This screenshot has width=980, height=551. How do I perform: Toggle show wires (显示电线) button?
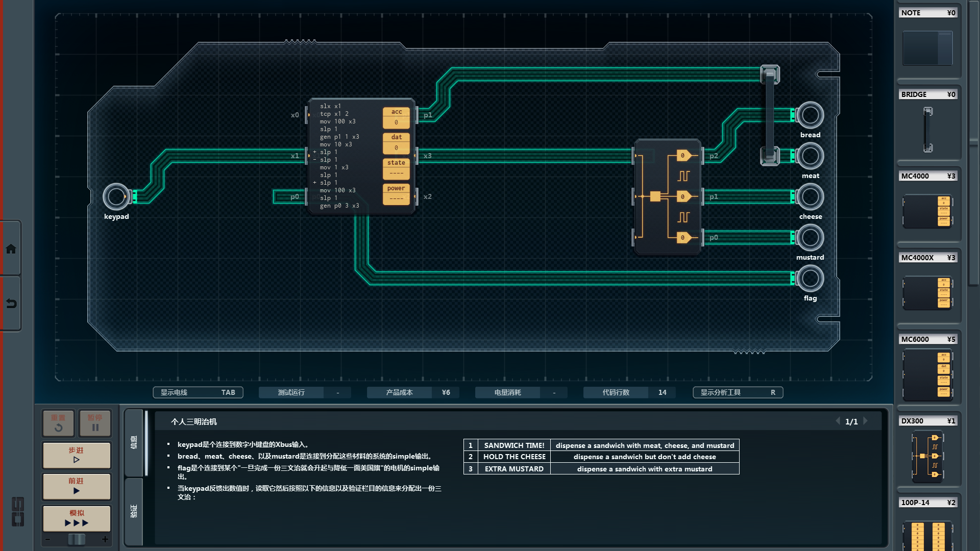click(198, 392)
